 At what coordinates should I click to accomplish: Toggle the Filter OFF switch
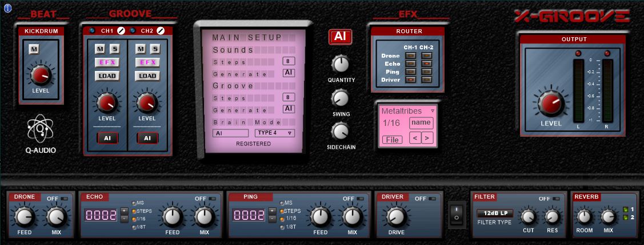pyautogui.click(x=557, y=199)
